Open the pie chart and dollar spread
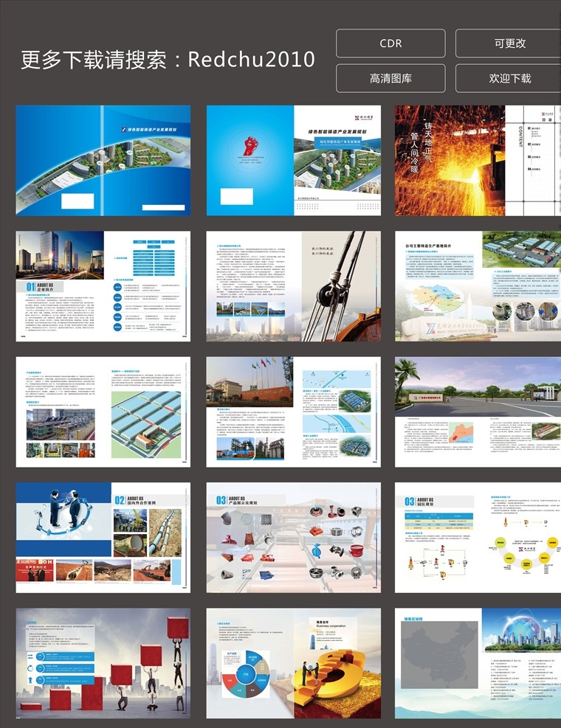This screenshot has width=561, height=728. coord(293,664)
